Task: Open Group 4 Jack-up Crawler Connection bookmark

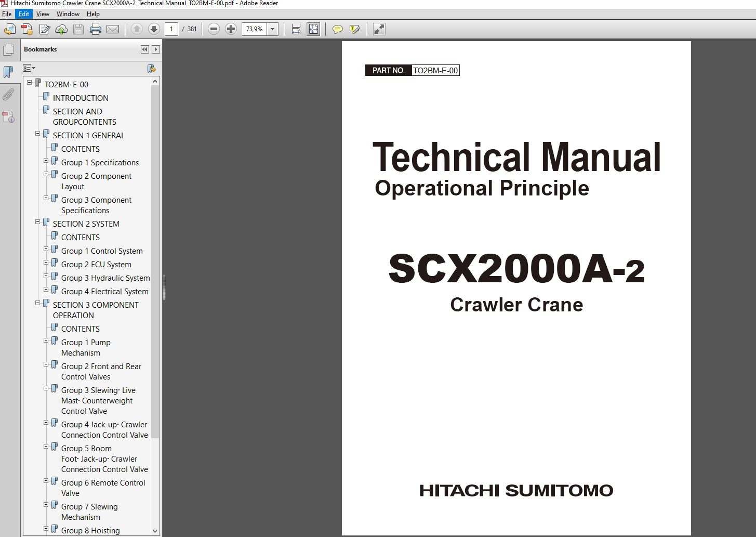Action: 104,429
